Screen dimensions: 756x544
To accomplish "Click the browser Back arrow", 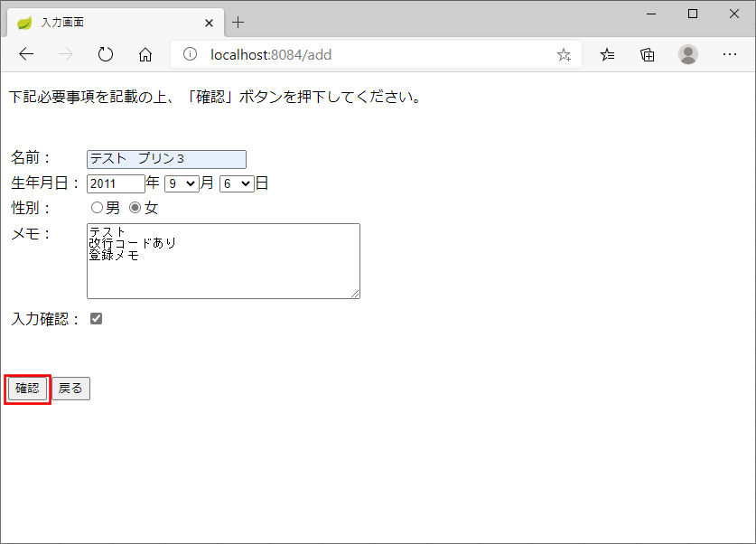I will (x=26, y=54).
